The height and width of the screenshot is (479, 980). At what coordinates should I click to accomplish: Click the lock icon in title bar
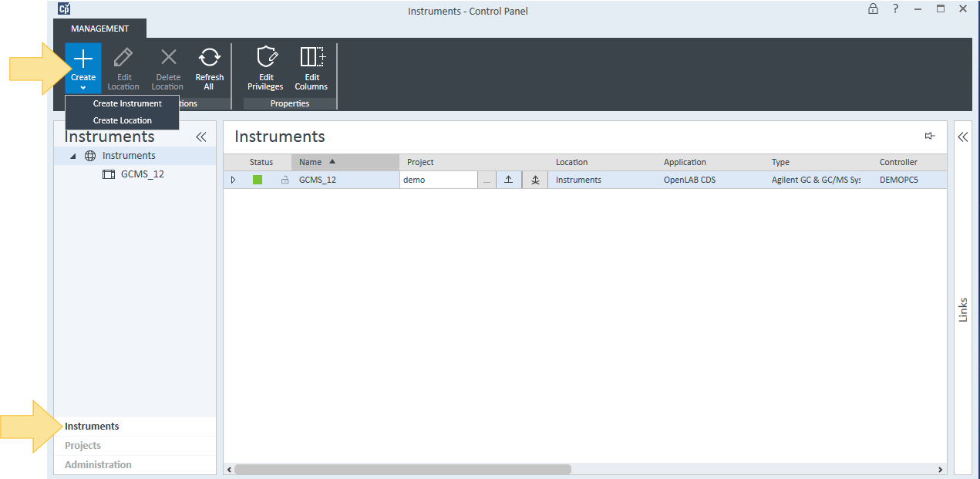coord(873,9)
